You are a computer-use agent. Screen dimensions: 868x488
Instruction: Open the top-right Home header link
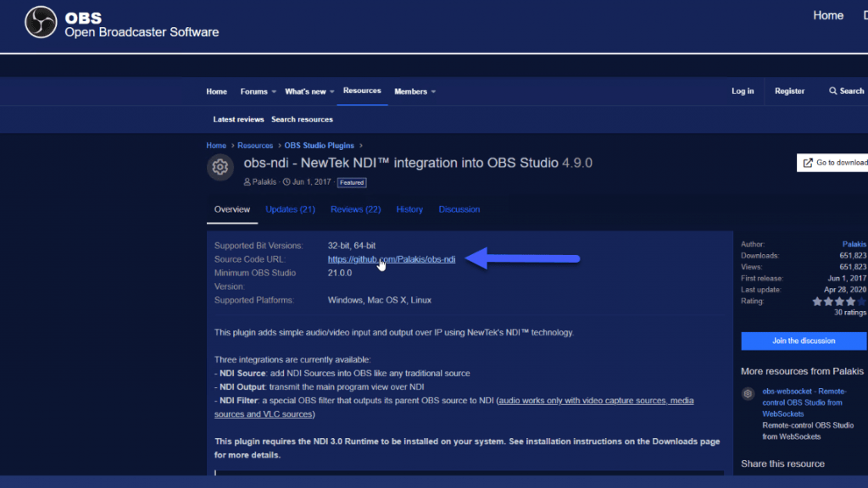click(x=827, y=15)
